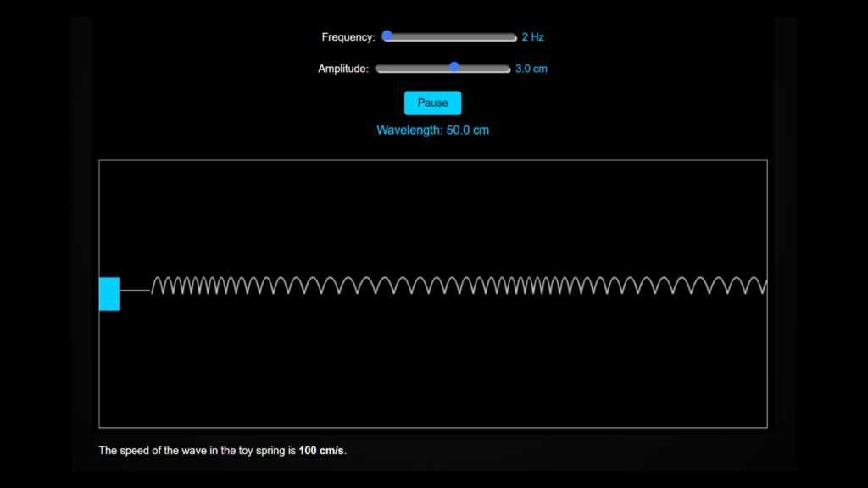
Task: Select the '2 Hz' frequency value text
Action: click(534, 36)
